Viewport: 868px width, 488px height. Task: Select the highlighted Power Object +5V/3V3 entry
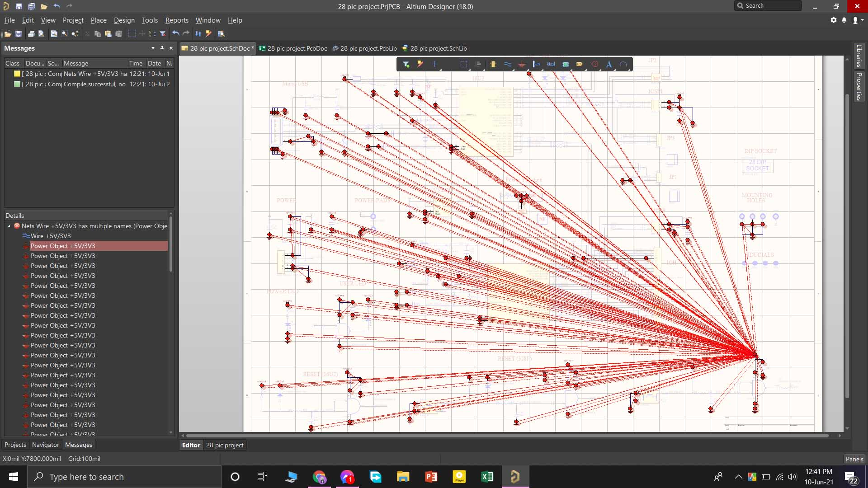point(63,246)
